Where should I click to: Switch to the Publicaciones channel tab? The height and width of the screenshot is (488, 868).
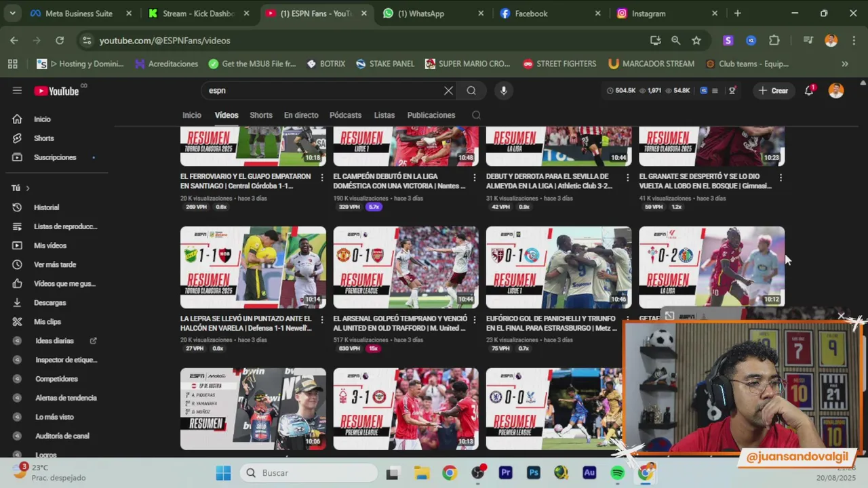coord(431,115)
